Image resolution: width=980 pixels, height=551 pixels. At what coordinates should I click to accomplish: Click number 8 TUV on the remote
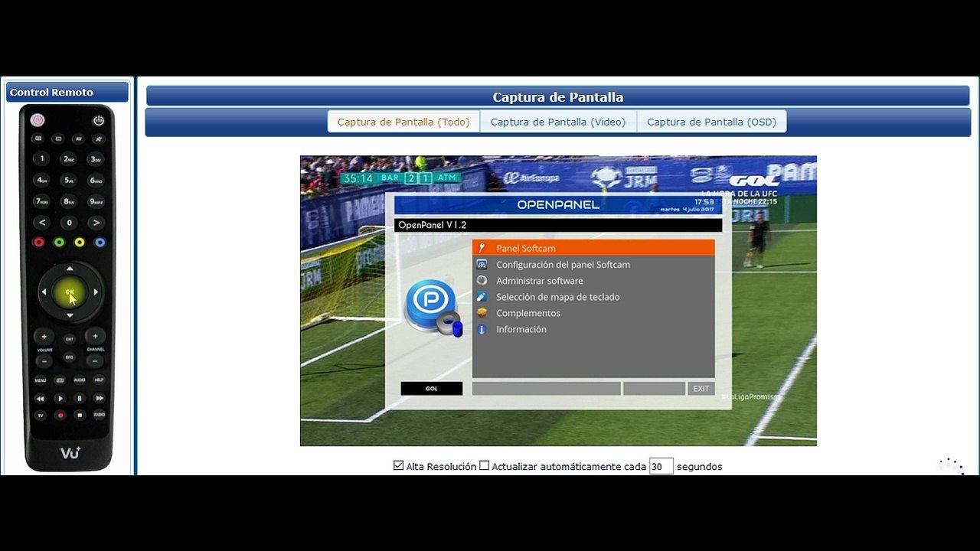pyautogui.click(x=69, y=201)
